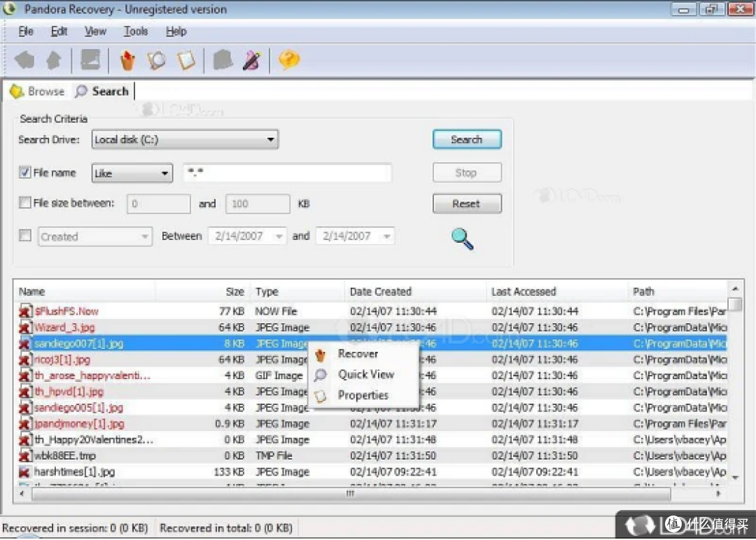Select the file name harshtimes[1].jpg

[x=74, y=471]
